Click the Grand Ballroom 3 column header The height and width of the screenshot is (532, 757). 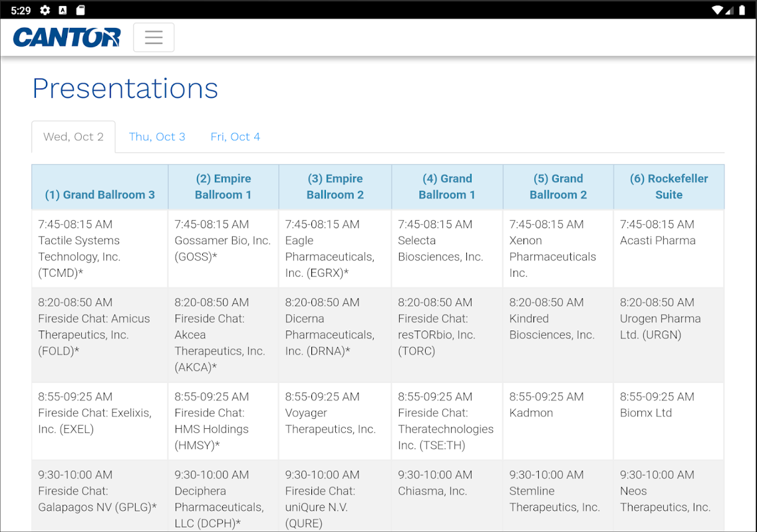coord(100,187)
